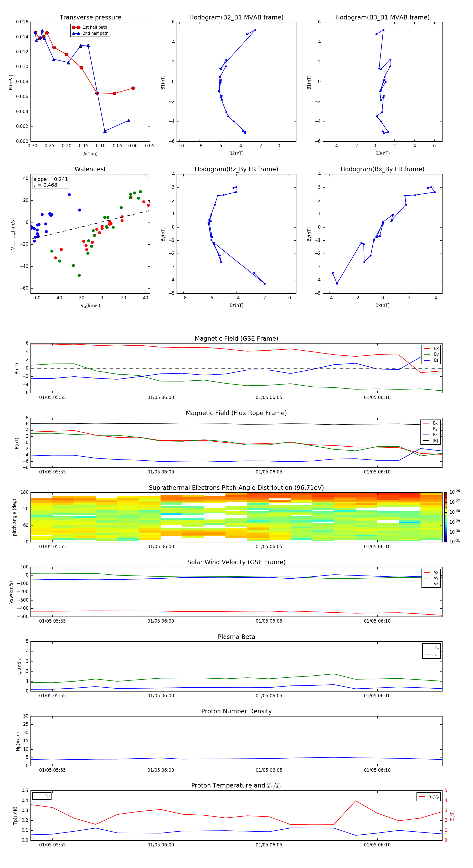Viewport: 473px width, 868px height.
Task: Click the 'B2(nT)' x-axis label
Action: click(x=236, y=153)
